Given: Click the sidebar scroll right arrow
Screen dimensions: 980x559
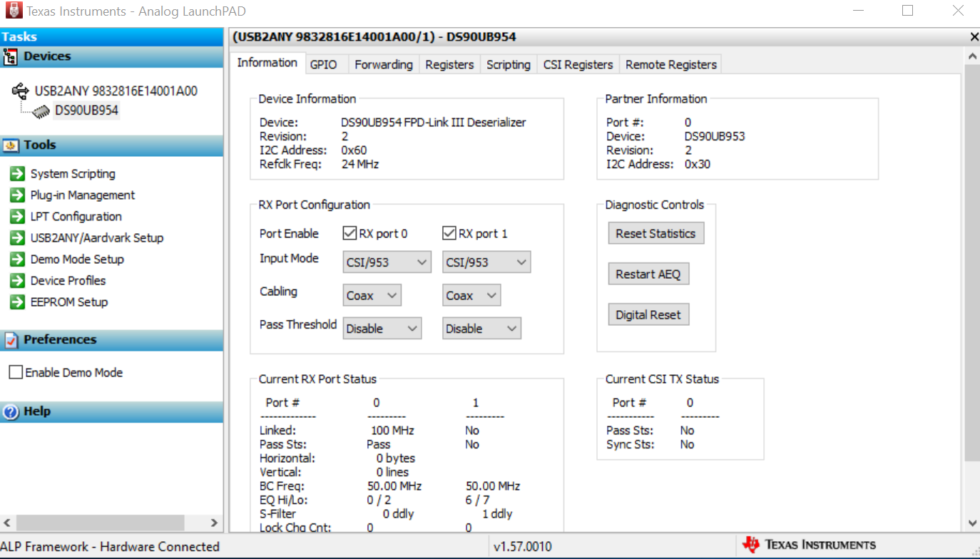Looking at the screenshot, I should point(214,523).
